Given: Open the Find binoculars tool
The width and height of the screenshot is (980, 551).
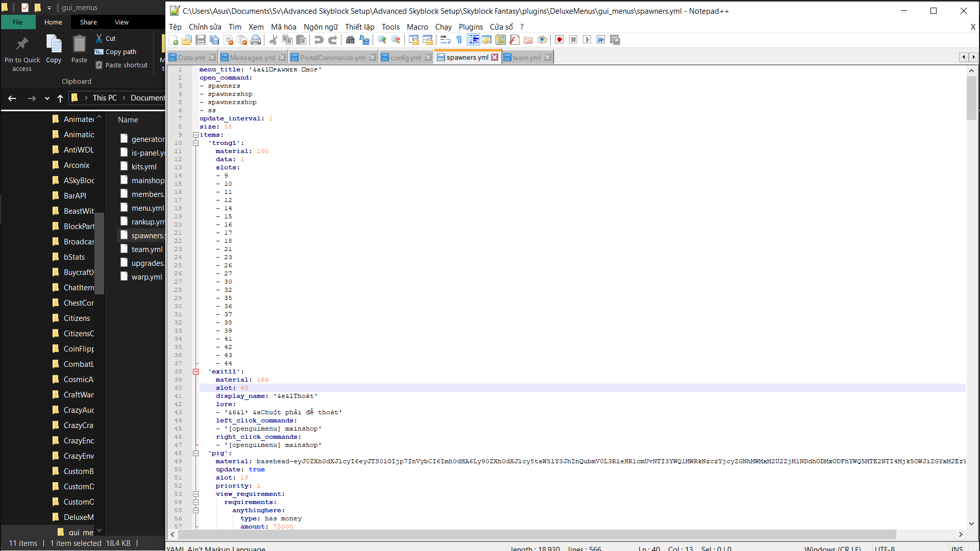Looking at the screenshot, I should click(350, 40).
